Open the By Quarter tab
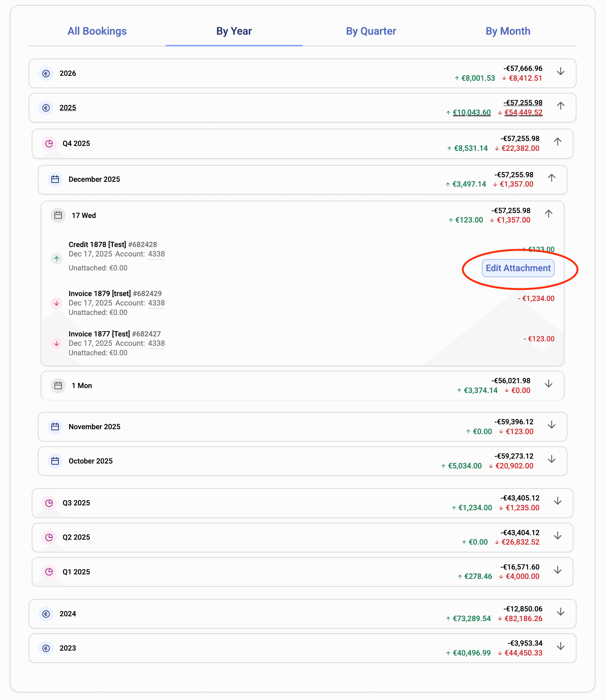Screen dimensions: 606x700 pyautogui.click(x=371, y=31)
